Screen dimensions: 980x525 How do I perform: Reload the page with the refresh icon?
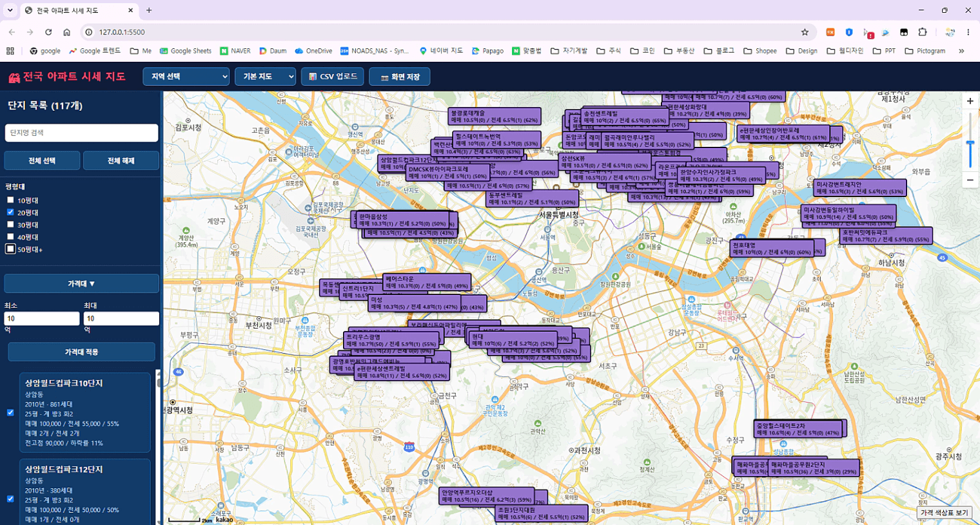click(48, 32)
